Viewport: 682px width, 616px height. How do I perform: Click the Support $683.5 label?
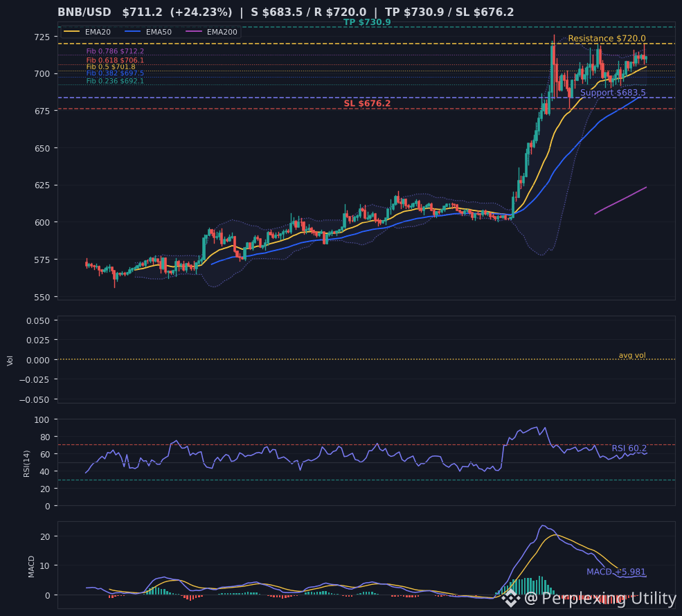pyautogui.click(x=613, y=93)
